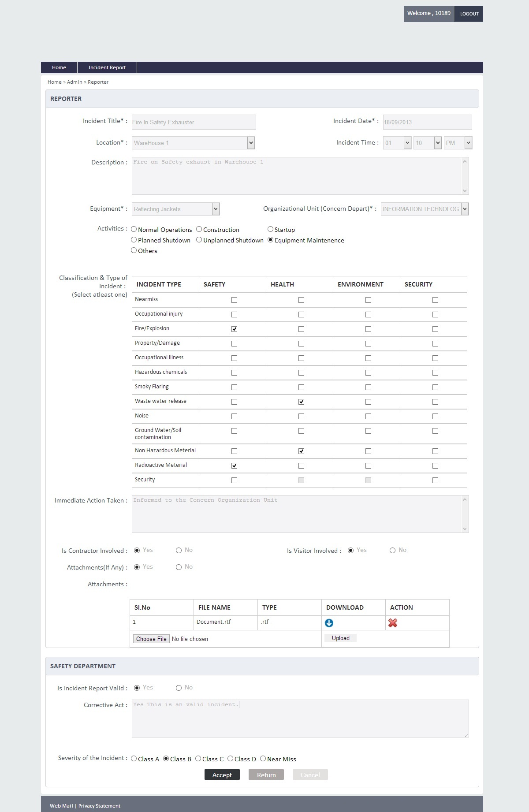This screenshot has height=812, width=529.
Task: Select Planned Shutdown activity
Action: 134,240
